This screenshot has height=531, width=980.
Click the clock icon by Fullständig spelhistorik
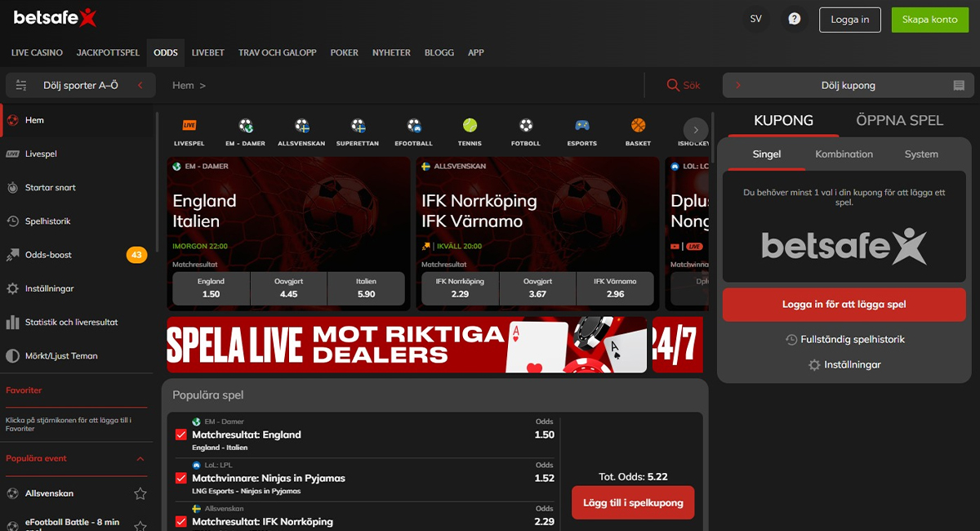point(791,339)
